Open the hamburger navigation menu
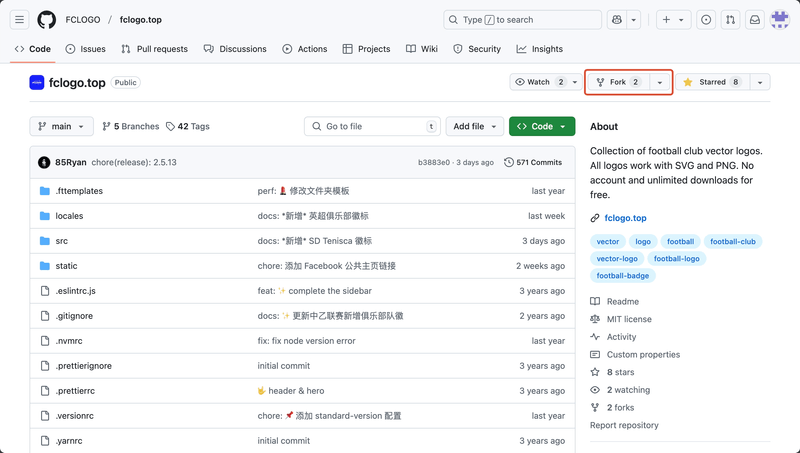This screenshot has height=453, width=800. tap(20, 20)
